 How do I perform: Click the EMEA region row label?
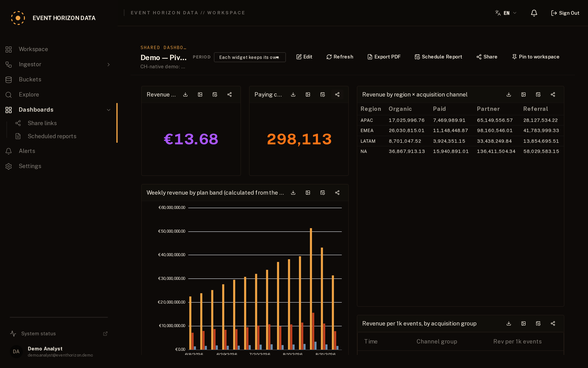pos(367,130)
